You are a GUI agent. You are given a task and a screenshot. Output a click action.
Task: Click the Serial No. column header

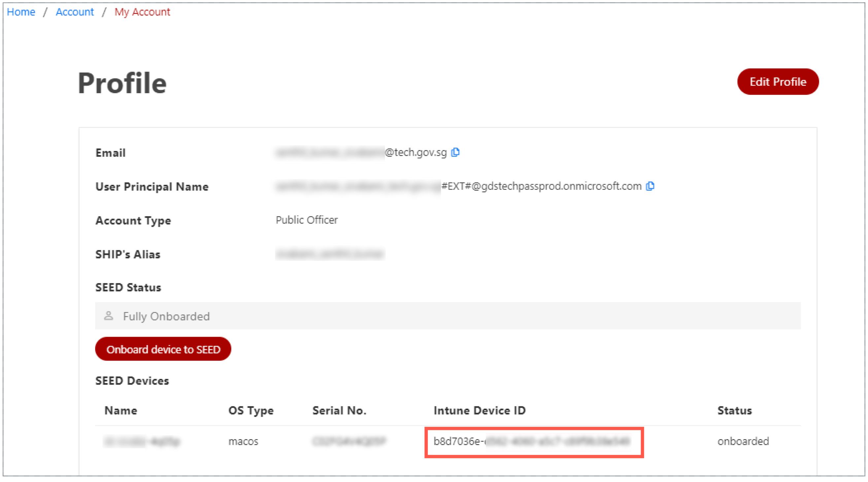click(339, 411)
